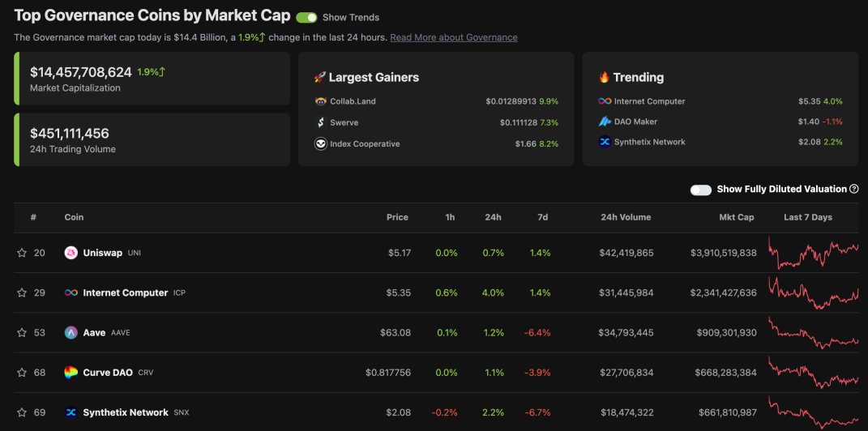868x431 pixels.
Task: Click the Internet Computer icon in Trending
Action: [604, 101]
